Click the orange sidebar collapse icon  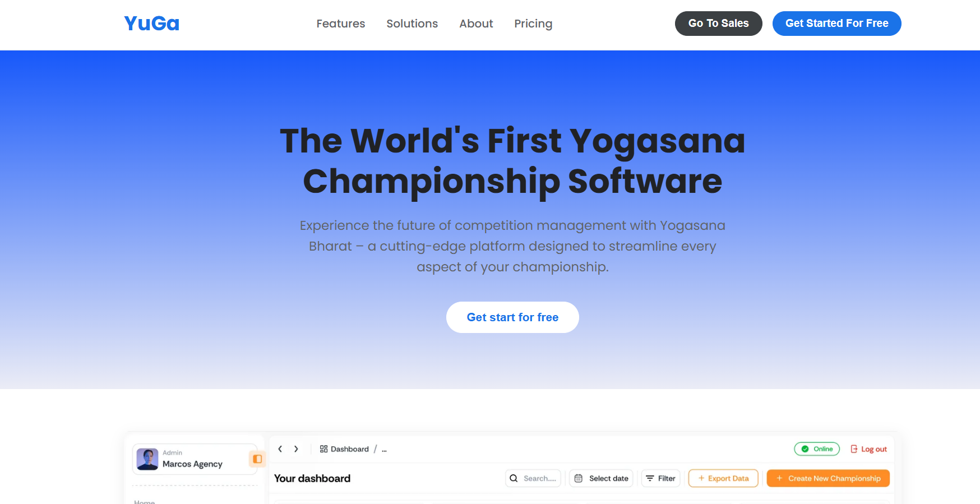[257, 459]
